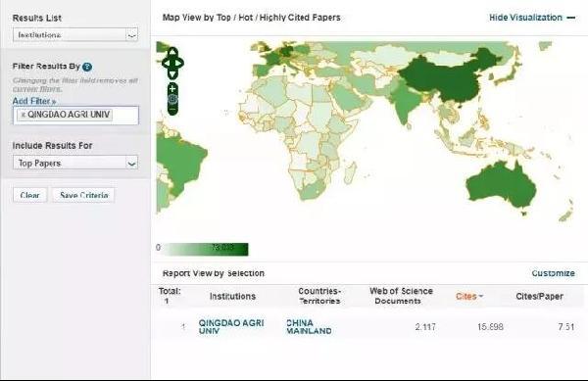Open the Results List Institutions dropdown
The width and height of the screenshot is (588, 381).
point(75,35)
